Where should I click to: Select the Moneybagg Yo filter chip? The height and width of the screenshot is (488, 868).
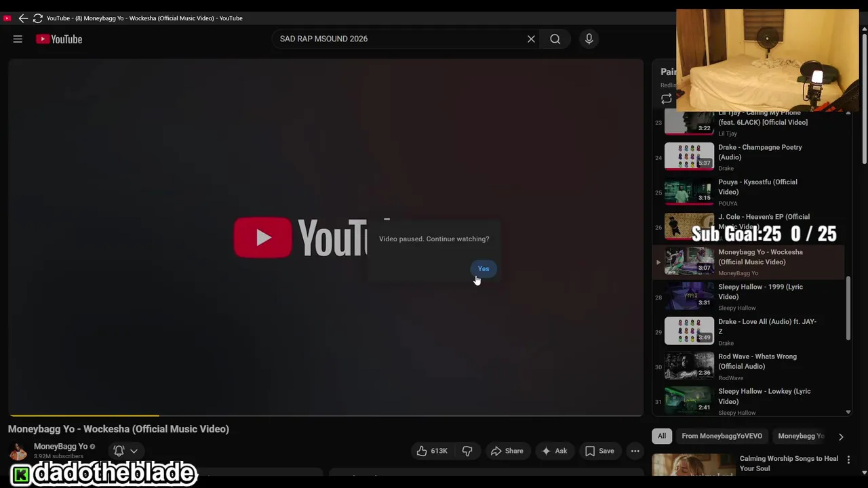pyautogui.click(x=801, y=436)
